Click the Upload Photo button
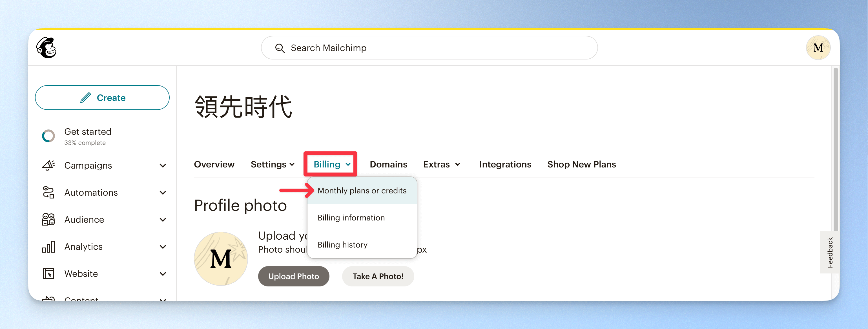Viewport: 868px width, 329px height. click(293, 276)
